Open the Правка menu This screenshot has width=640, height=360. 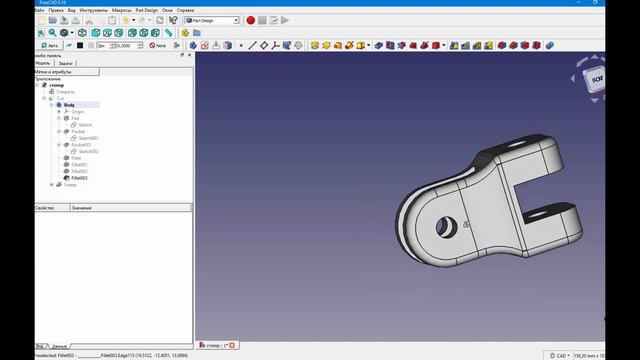click(x=56, y=10)
